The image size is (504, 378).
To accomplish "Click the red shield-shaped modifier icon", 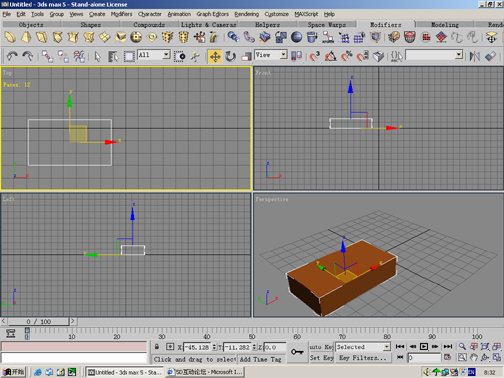I will [x=410, y=37].
